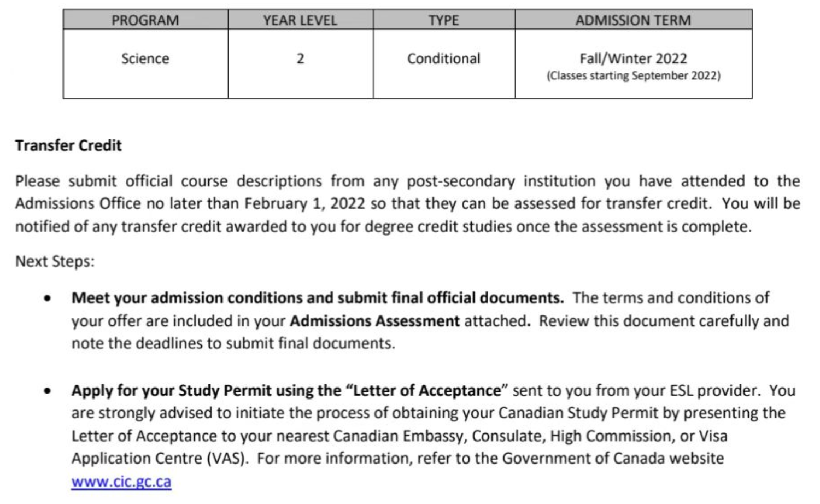Click the quoted Letter of Acceptance phrase
820x504 pixels.
(427, 390)
